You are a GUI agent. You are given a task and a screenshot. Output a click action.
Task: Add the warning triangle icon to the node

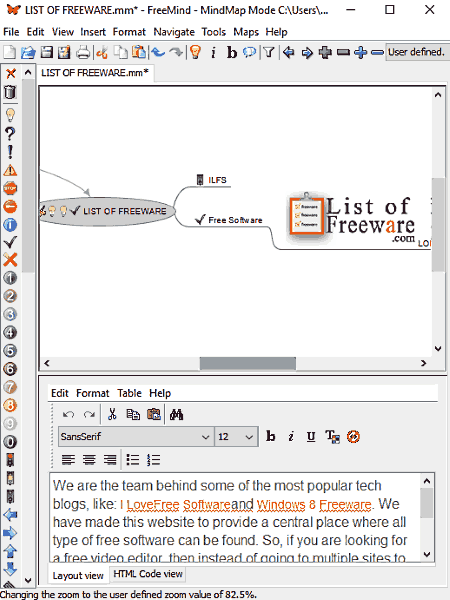(x=10, y=170)
